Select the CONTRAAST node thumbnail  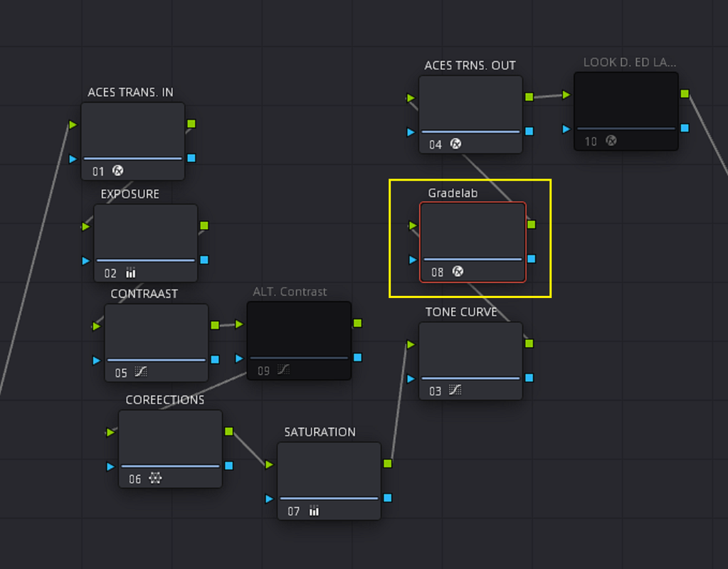coord(157,343)
